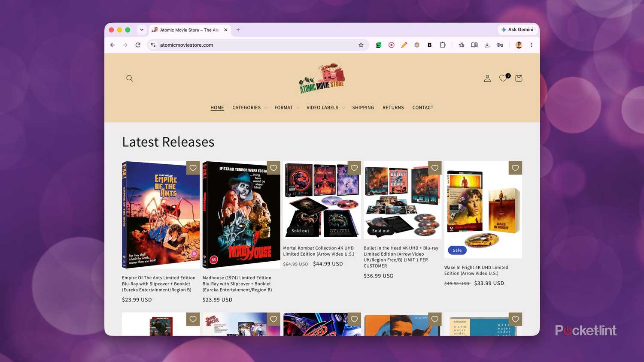The image size is (644, 362).
Task: Expand the VIDEO LABELS dropdown menu
Action: (326, 108)
